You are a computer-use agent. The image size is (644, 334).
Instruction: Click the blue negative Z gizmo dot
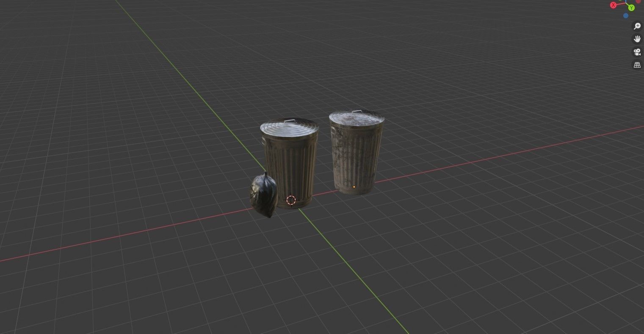point(626,16)
